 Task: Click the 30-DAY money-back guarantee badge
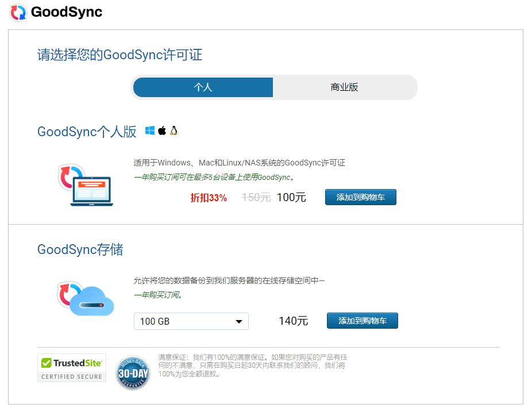click(x=133, y=373)
